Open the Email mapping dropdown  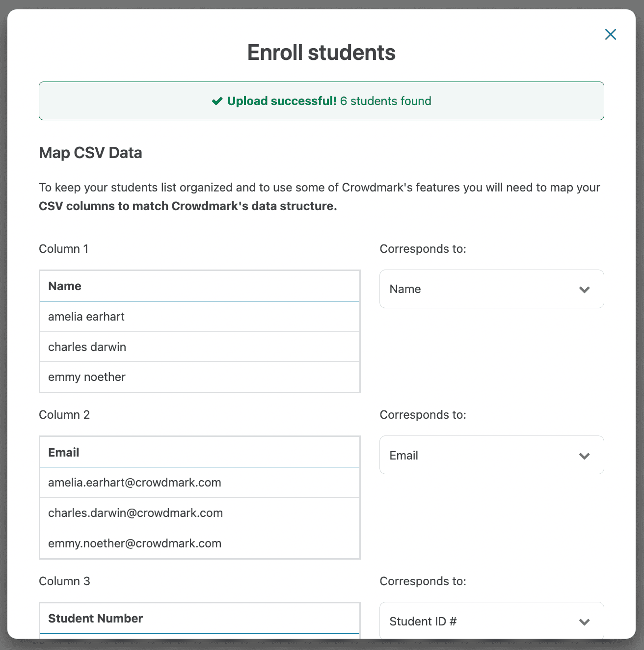coord(491,455)
